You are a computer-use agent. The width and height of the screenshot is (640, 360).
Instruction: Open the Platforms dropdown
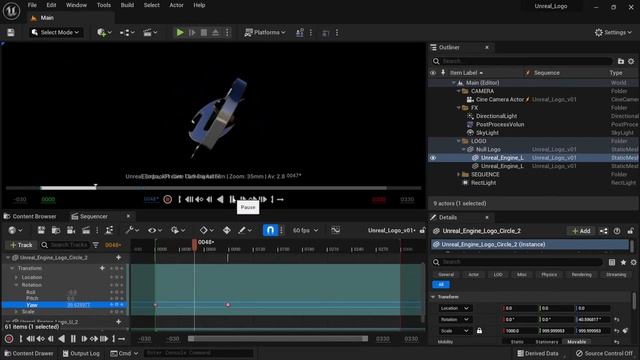tap(265, 32)
